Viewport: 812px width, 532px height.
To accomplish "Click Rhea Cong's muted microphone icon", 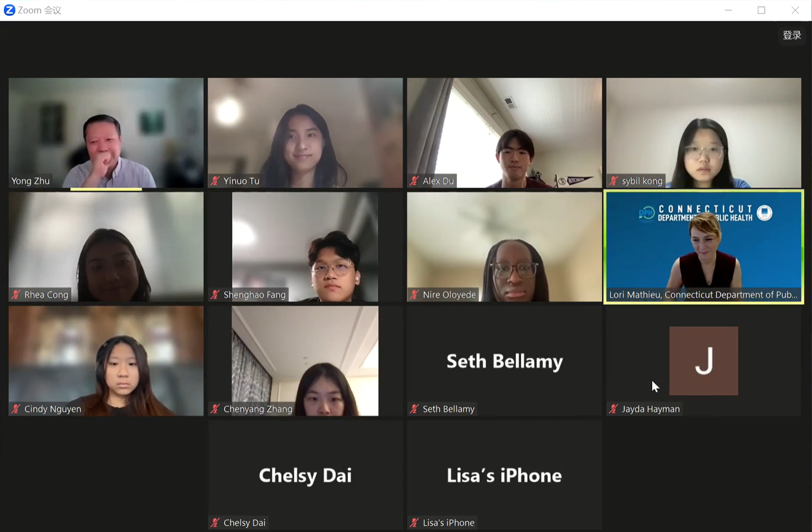I will point(16,294).
